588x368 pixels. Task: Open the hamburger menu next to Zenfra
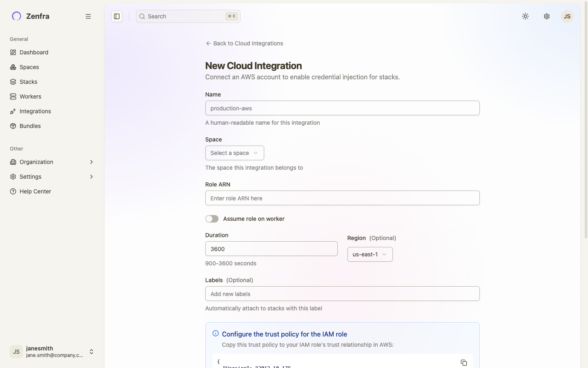pos(88,16)
